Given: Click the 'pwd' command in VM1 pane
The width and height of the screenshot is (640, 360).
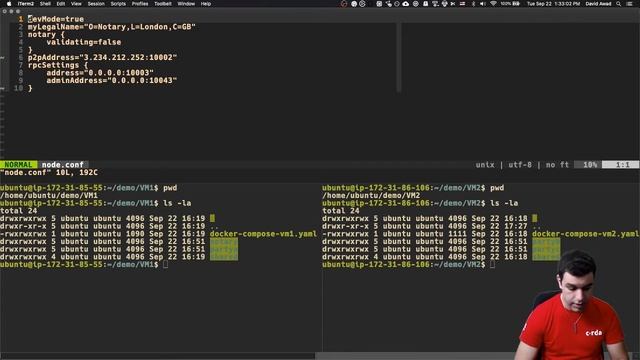Looking at the screenshot, I should (x=170, y=188).
